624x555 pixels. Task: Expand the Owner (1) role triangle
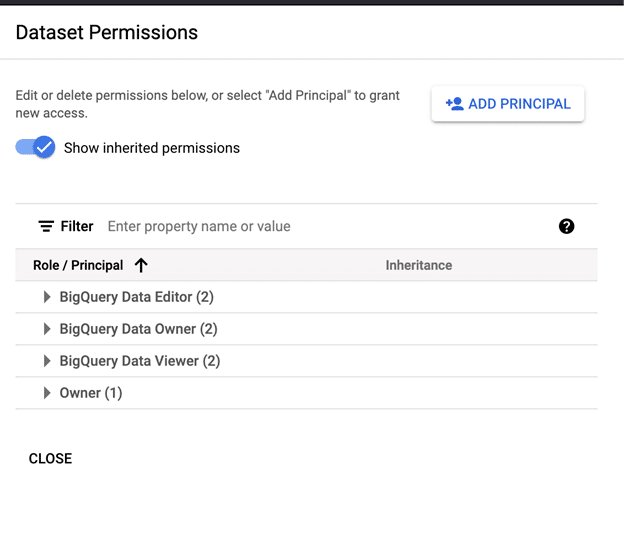point(47,393)
